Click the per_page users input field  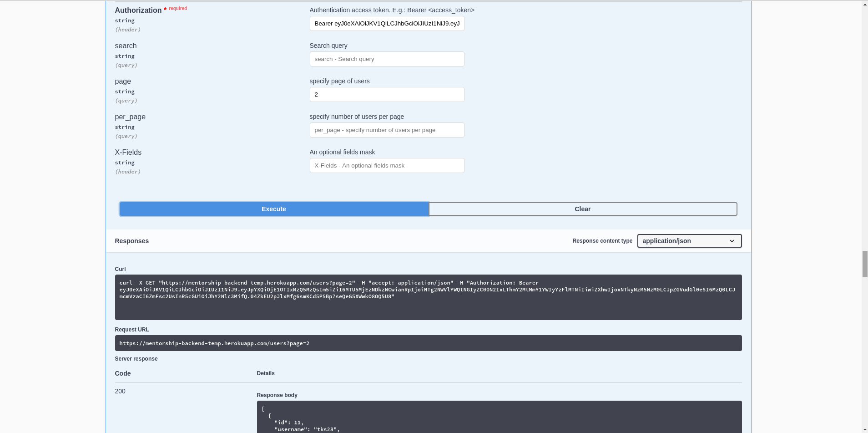point(386,130)
